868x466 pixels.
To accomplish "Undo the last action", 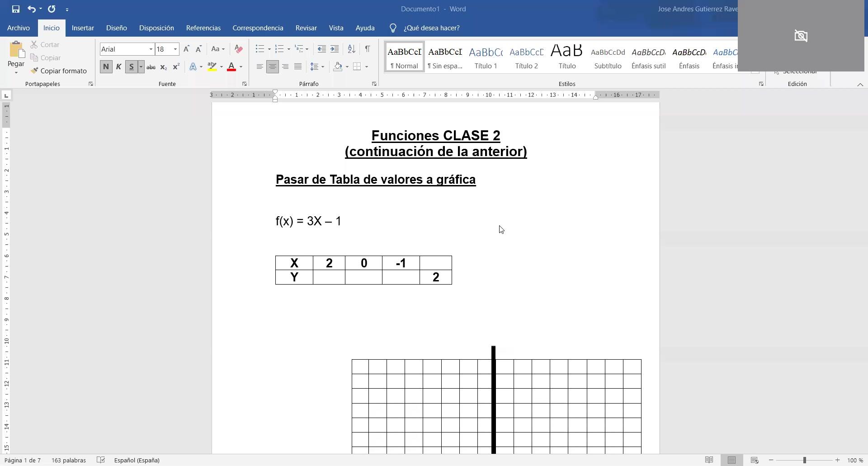I will tap(31, 9).
